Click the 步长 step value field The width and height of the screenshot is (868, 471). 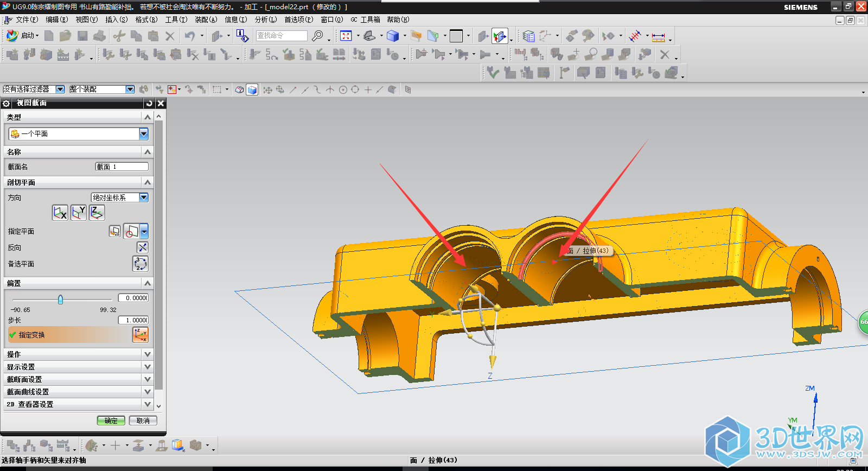point(133,320)
